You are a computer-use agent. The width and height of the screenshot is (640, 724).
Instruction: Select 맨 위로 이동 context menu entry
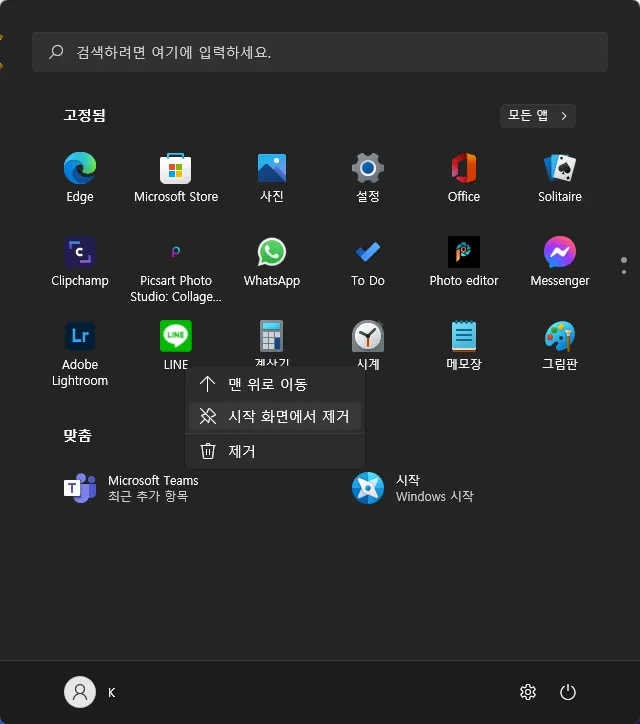click(275, 384)
